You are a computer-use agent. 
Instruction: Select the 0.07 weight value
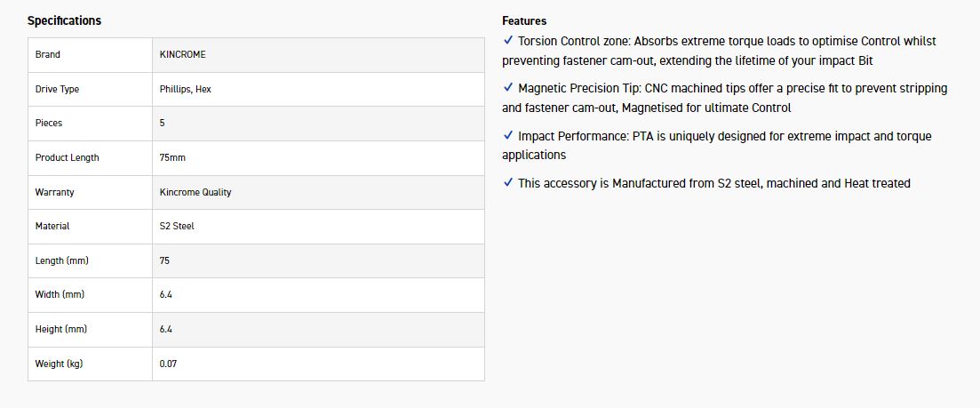(x=168, y=364)
